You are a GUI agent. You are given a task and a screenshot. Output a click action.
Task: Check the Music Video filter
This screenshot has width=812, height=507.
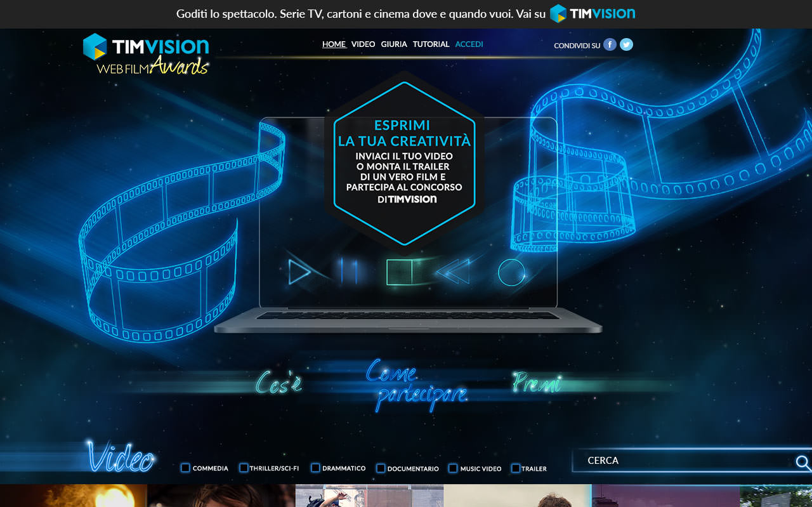point(453,468)
